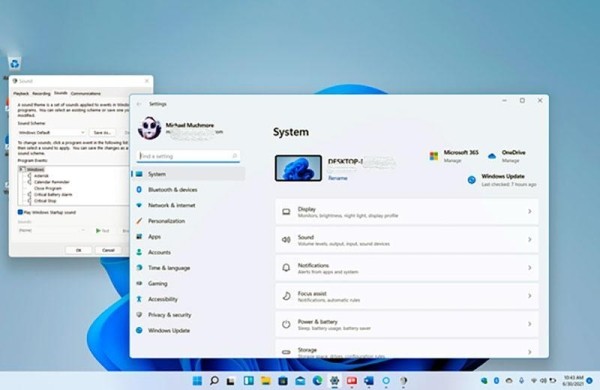Select System in the Settings sidebar
The image size is (600, 390).
tap(188, 174)
